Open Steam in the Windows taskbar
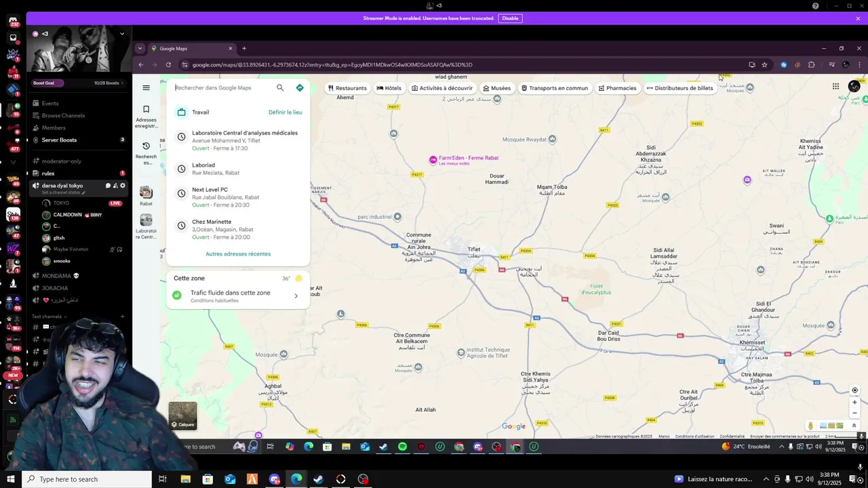The width and height of the screenshot is (868, 488). click(x=318, y=479)
